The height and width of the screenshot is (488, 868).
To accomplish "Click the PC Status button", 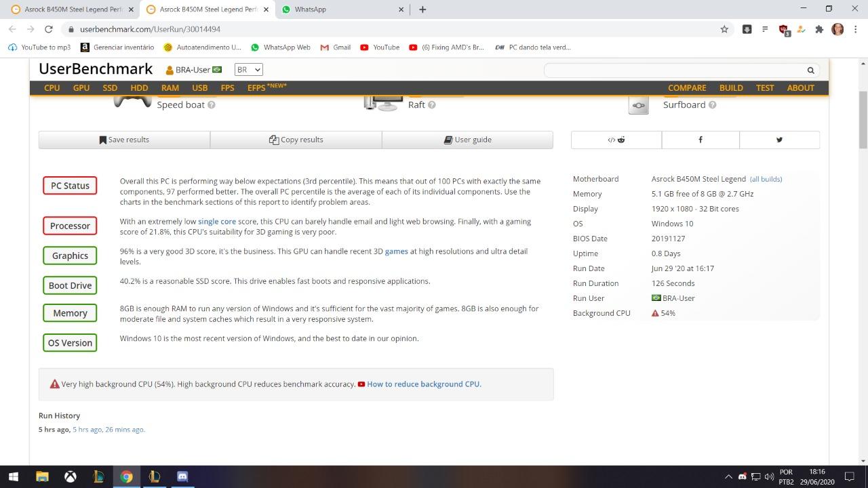I will [70, 186].
